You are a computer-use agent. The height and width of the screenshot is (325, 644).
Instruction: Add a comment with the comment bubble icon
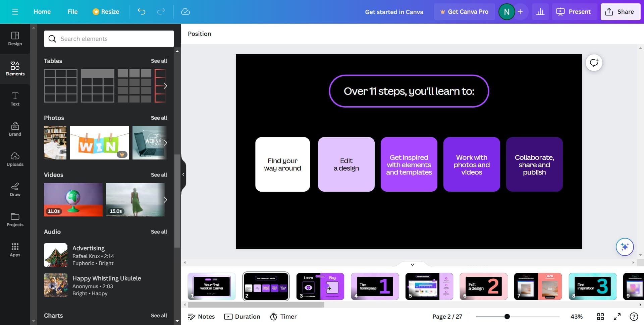[594, 63]
